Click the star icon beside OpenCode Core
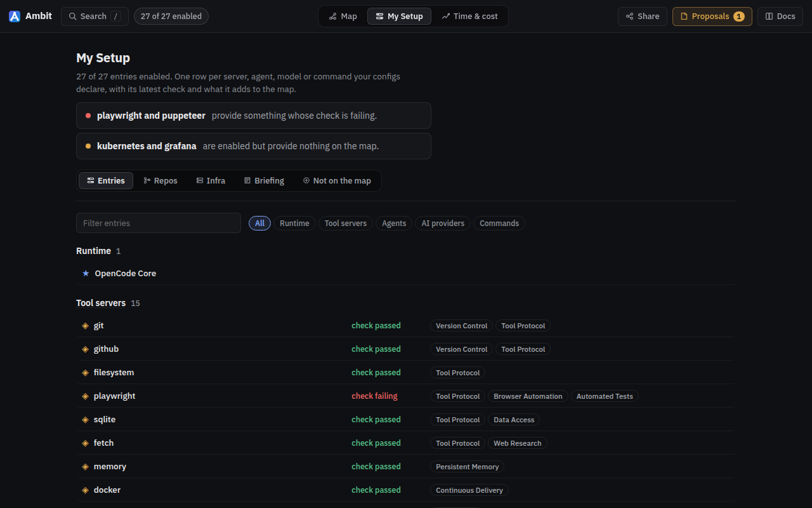 86,273
